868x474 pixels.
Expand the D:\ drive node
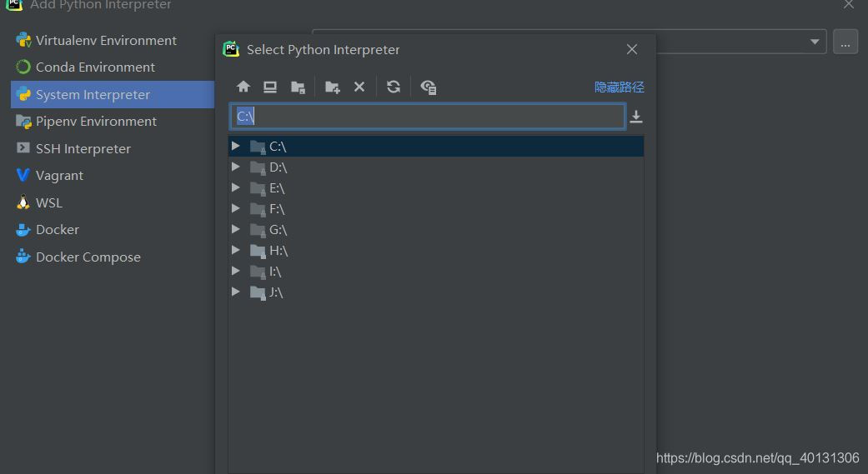pos(236,167)
